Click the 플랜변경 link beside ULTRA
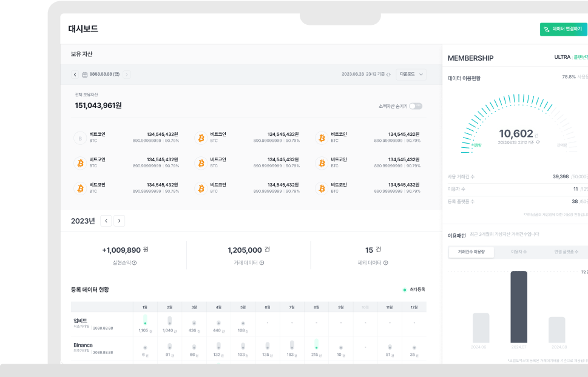588x377 pixels. (x=581, y=58)
